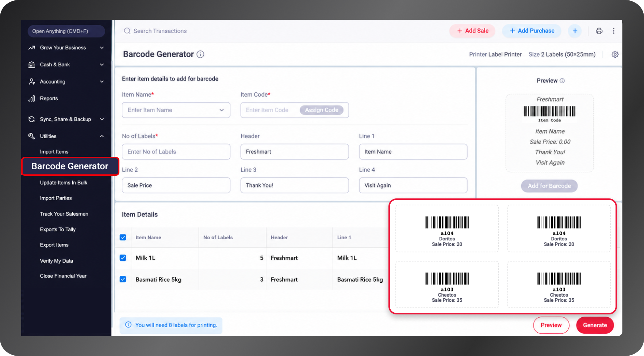Screen dimensions: 644x356
Task: Click the Grow Your Business trend icon
Action: (32, 48)
